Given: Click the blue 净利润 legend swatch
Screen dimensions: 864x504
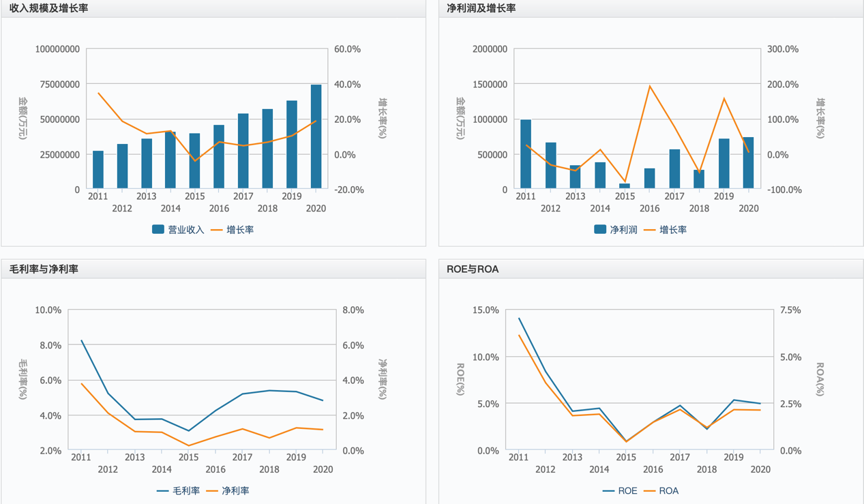Looking at the screenshot, I should 600,230.
